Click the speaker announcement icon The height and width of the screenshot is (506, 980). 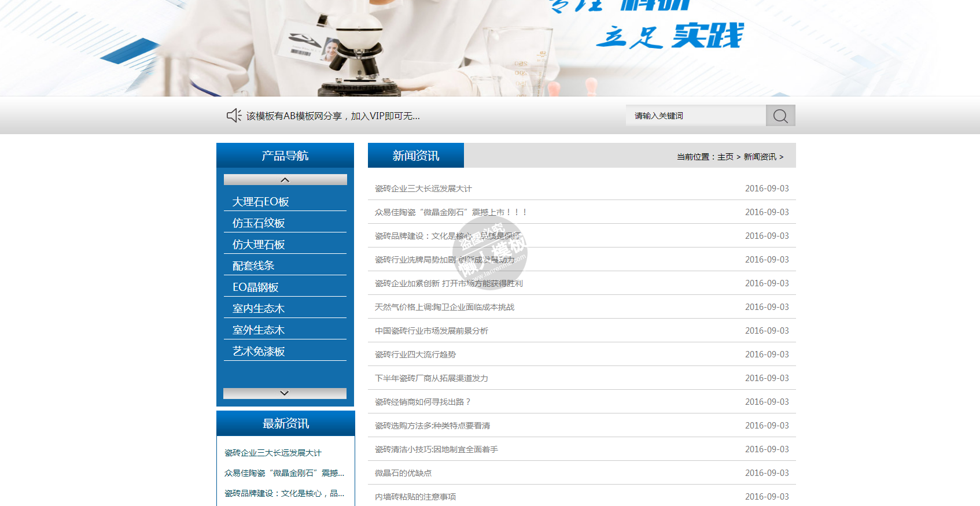[x=234, y=116]
